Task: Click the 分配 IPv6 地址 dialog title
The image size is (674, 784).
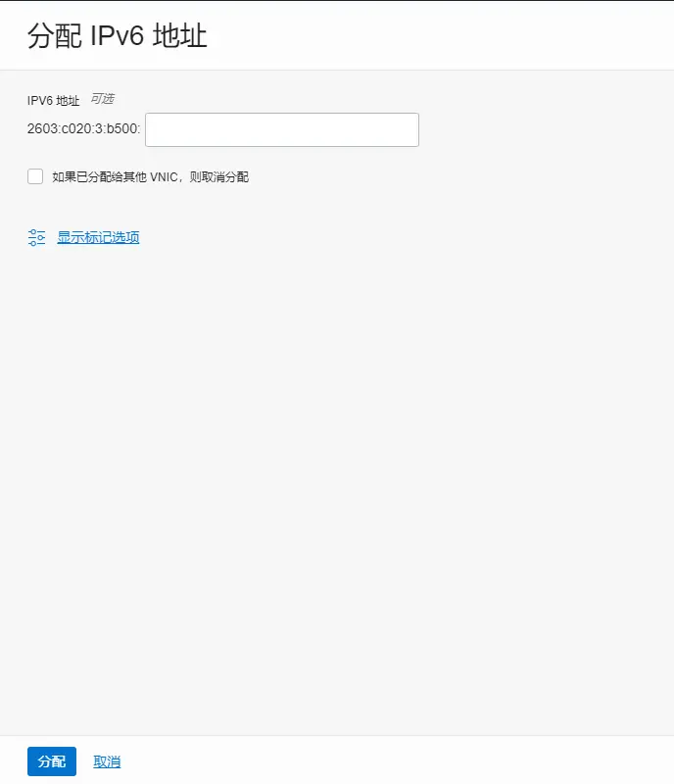Action: 117,35
